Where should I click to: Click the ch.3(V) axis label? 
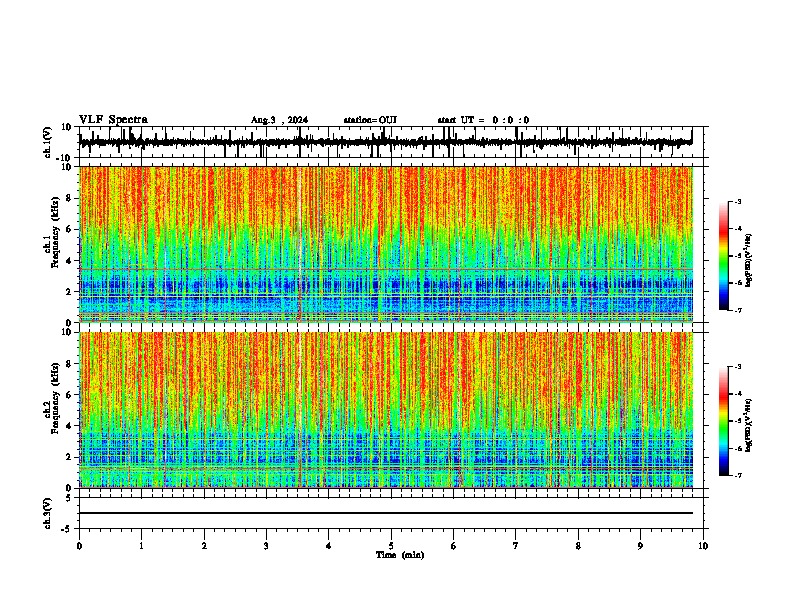(48, 513)
